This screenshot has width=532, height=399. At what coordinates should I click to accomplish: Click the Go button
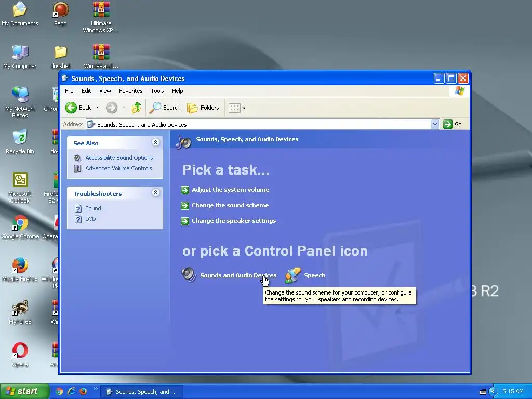point(453,124)
